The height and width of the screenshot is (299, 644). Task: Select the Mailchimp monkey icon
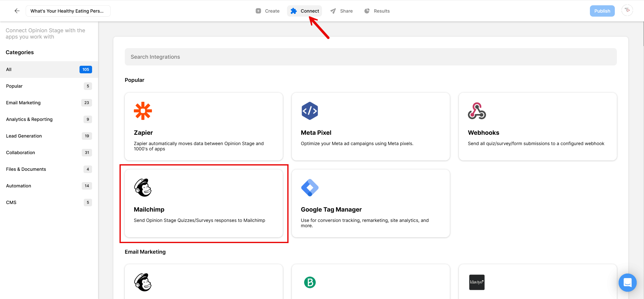pos(143,187)
